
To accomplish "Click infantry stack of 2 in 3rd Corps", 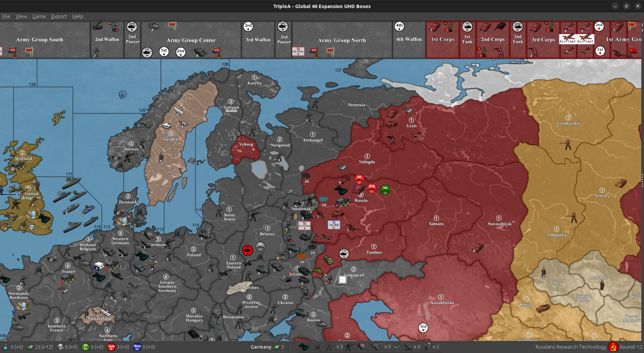I will [533, 52].
